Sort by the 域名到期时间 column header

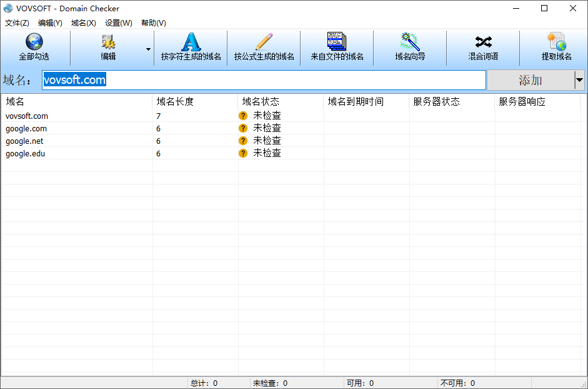coord(366,102)
